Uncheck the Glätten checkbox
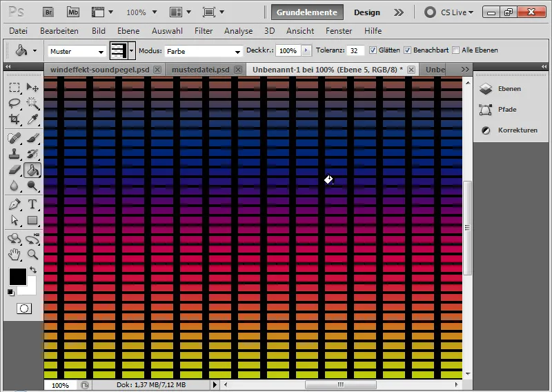The width and height of the screenshot is (552, 392). point(373,50)
